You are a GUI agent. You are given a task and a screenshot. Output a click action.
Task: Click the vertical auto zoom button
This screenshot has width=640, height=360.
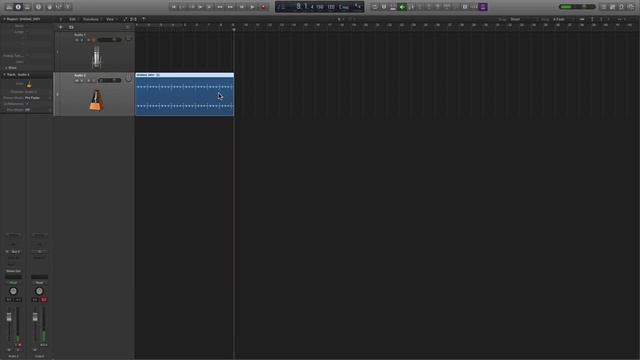point(592,19)
